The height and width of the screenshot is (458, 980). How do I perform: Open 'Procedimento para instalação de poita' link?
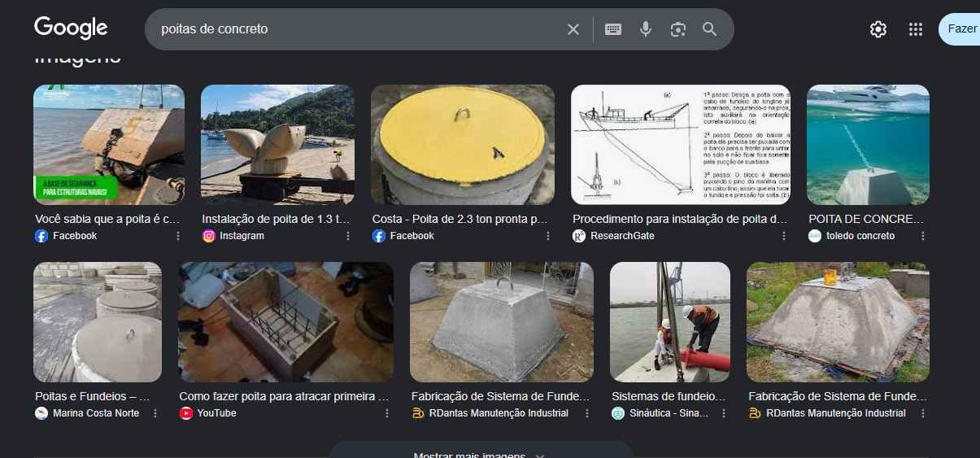click(x=680, y=219)
